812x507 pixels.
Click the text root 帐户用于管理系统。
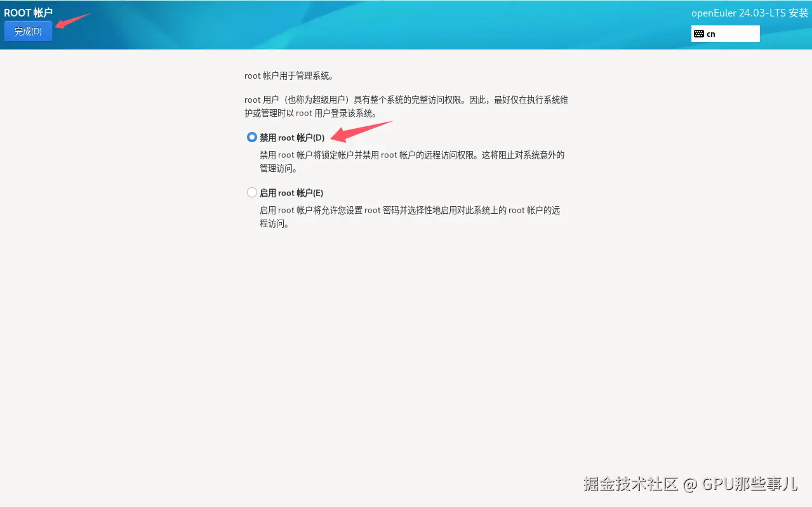pyautogui.click(x=289, y=76)
